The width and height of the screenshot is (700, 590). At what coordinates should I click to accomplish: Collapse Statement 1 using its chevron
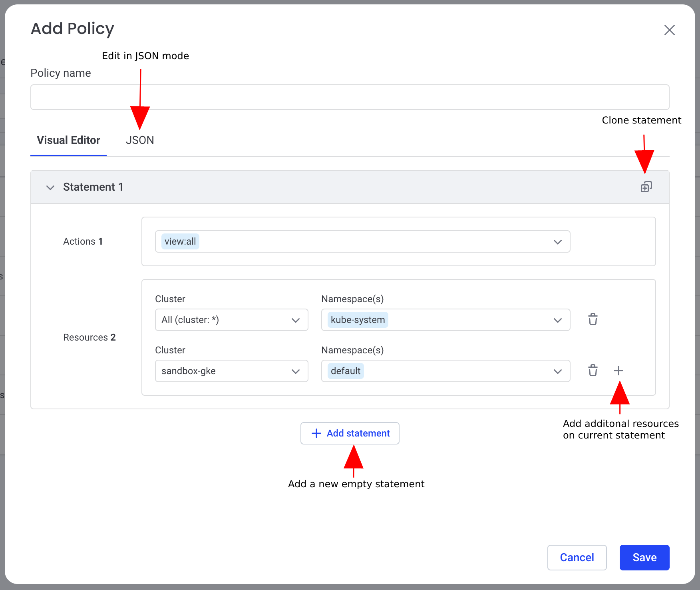coord(50,187)
